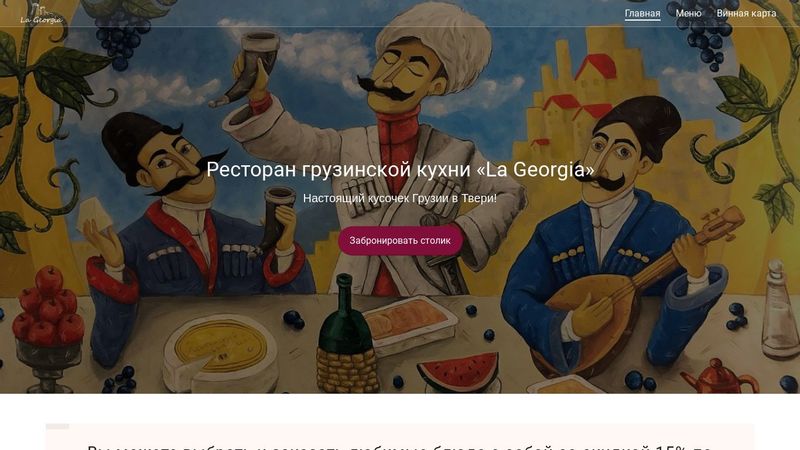Click the white papakha hat of central man

coord(433,43)
